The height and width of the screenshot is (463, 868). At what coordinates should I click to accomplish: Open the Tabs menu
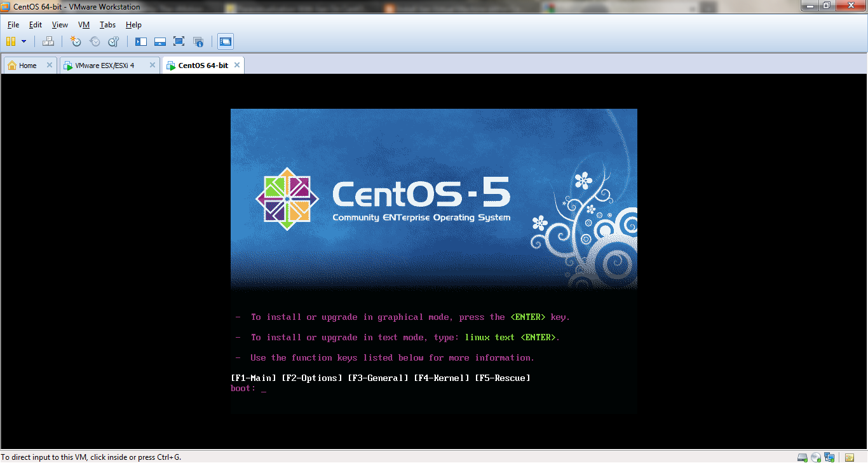pos(107,25)
